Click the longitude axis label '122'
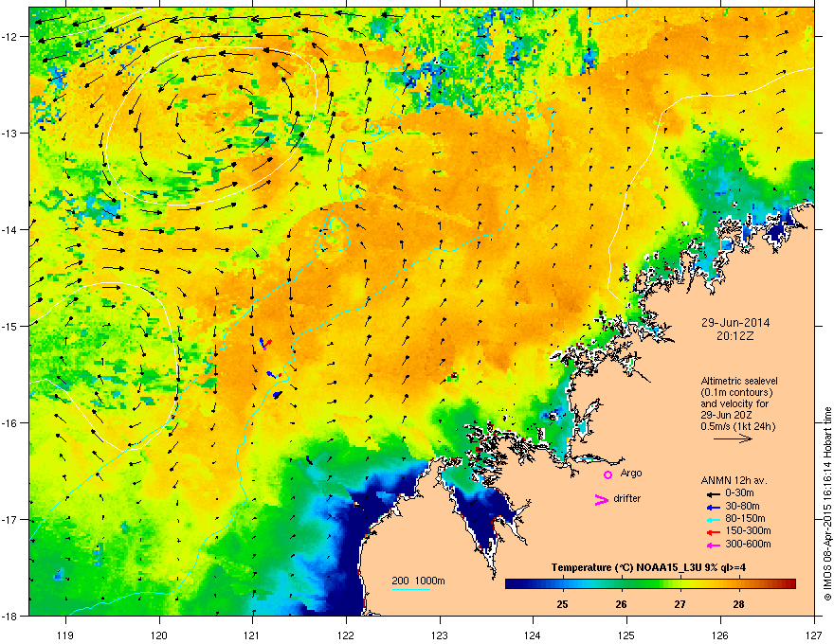This screenshot has width=834, height=644. coord(346,635)
